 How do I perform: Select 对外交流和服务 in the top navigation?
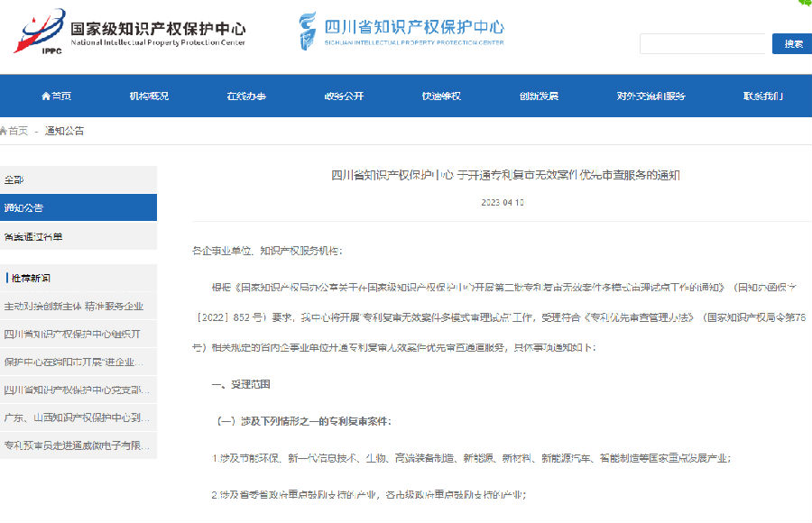651,96
